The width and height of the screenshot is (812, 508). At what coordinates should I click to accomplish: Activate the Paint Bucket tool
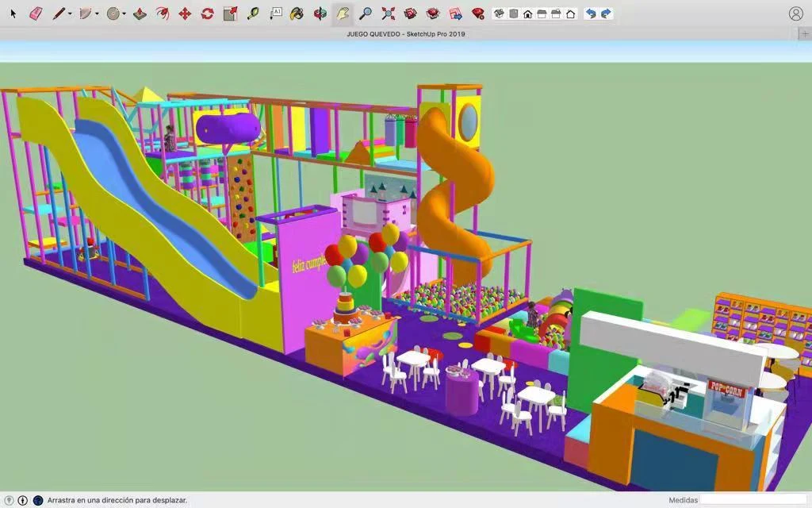coord(297,14)
